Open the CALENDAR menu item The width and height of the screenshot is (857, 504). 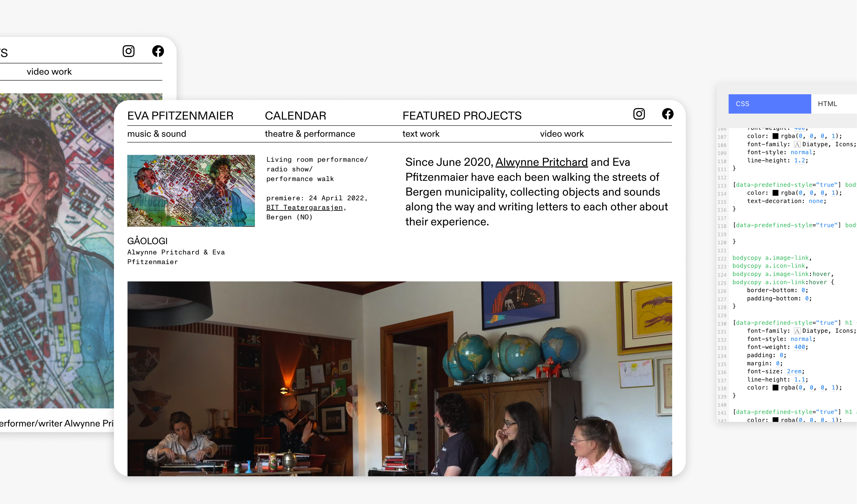click(x=295, y=116)
